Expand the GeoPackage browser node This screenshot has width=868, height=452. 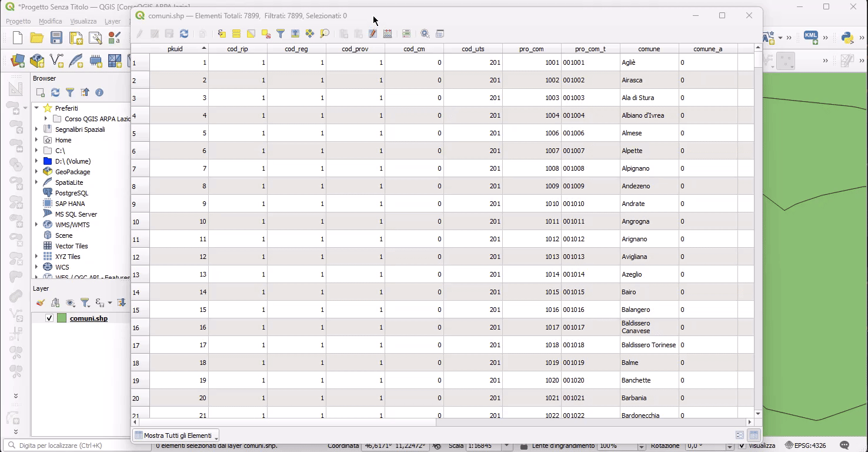click(x=36, y=172)
